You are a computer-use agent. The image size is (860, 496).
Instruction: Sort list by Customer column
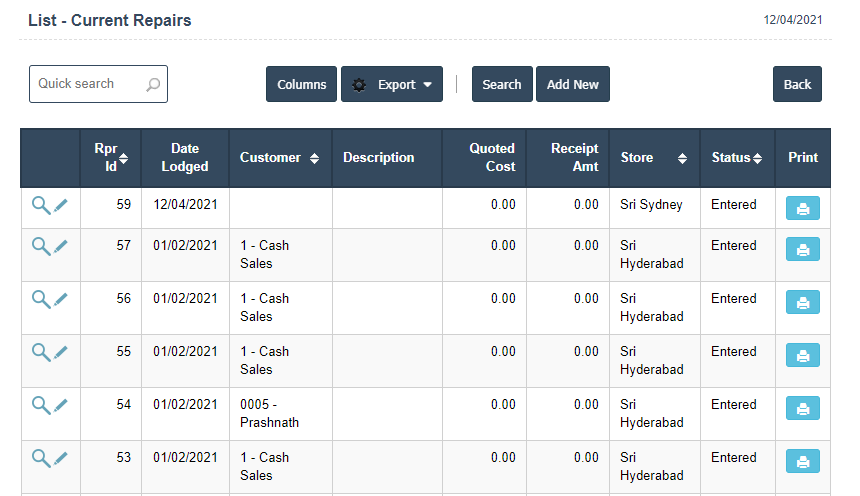pyautogui.click(x=280, y=158)
